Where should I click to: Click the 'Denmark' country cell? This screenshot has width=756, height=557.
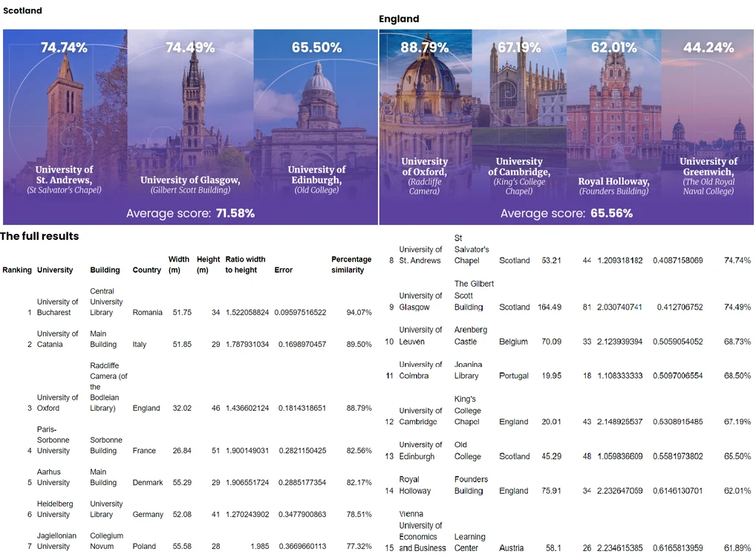pos(148,482)
